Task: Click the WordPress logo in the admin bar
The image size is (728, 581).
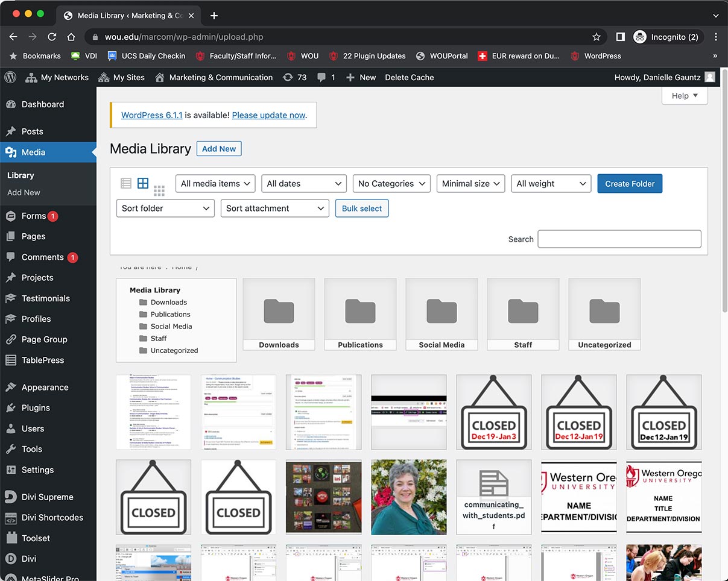Action: pos(9,77)
